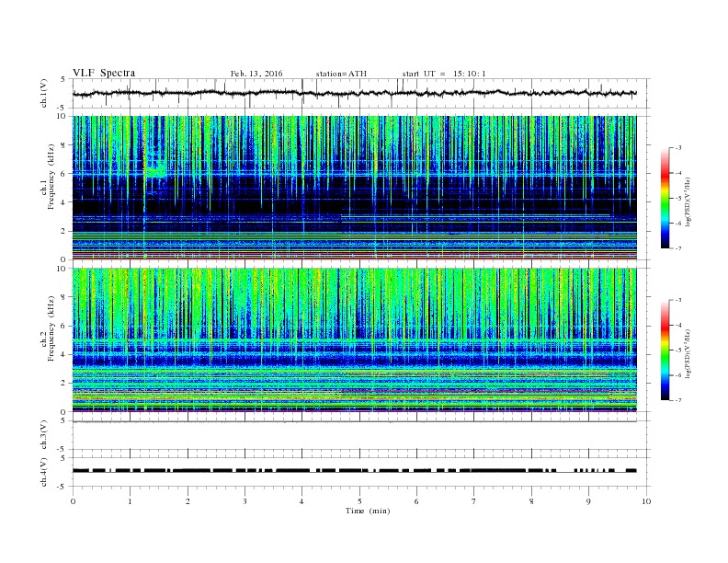Screen dimensions: 728x563
Task: Click time axis tick label "5"
Action: 359,501
